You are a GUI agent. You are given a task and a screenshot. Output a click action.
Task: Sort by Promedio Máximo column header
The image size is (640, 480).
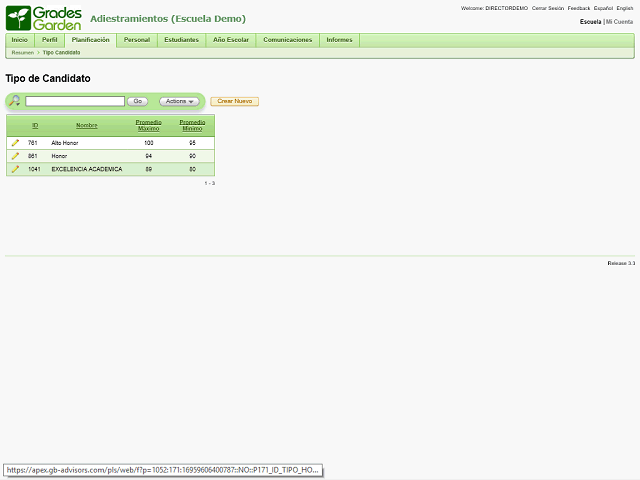coord(148,125)
